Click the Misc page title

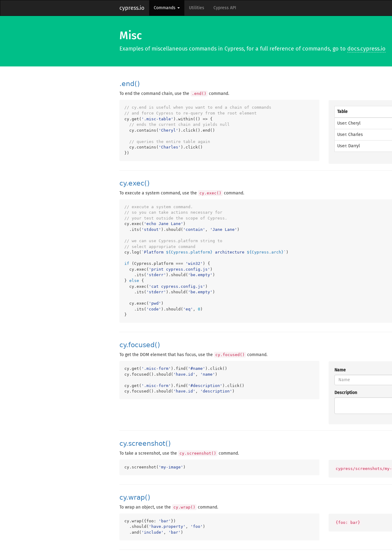point(131,36)
